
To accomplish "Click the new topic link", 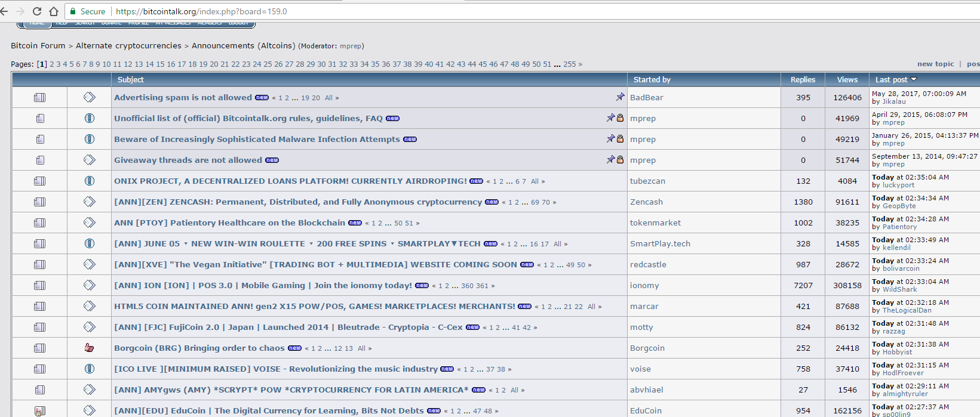I will click(x=935, y=64).
